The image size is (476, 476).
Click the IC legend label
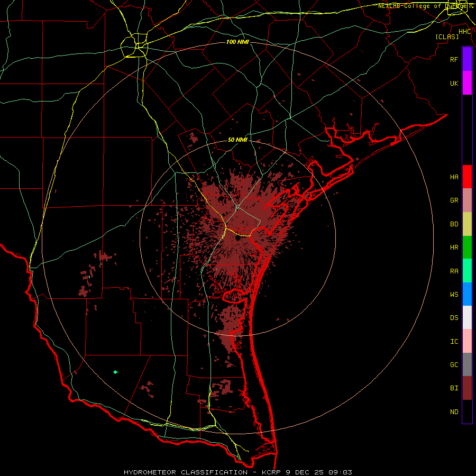[454, 342]
